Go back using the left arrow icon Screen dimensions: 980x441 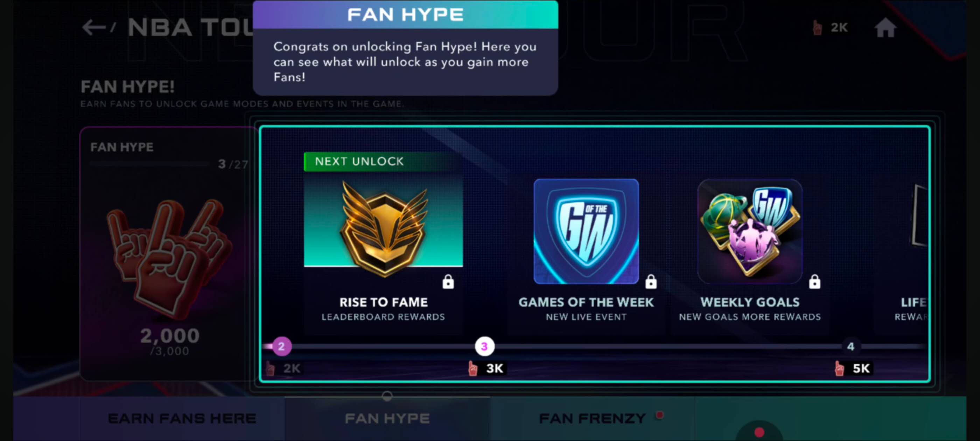pos(93,27)
